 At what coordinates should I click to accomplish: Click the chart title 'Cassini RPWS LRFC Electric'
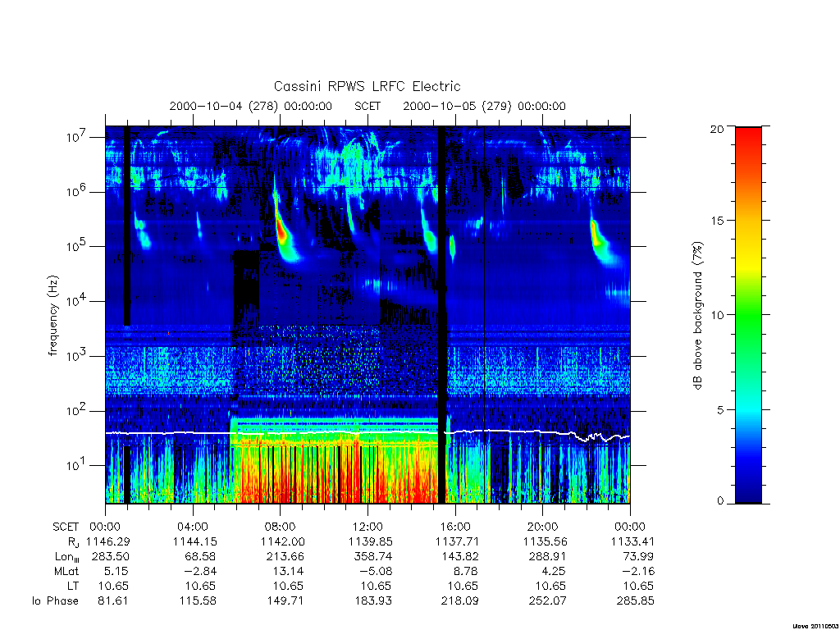367,86
